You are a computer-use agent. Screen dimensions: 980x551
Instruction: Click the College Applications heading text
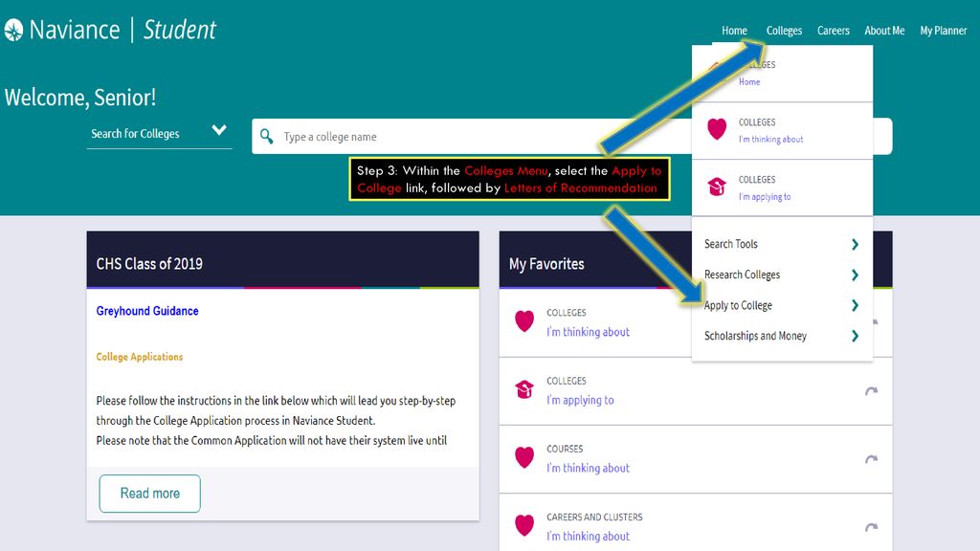pos(140,357)
